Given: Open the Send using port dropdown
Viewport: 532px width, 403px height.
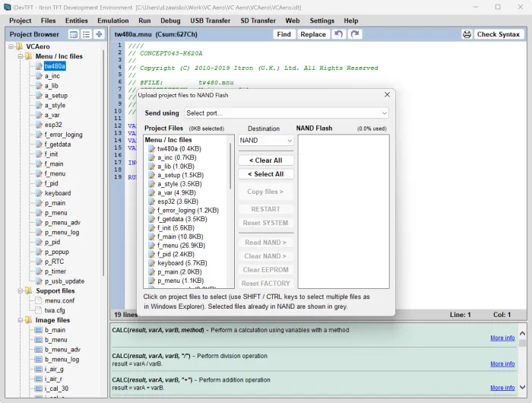Looking at the screenshot, I should [287, 113].
